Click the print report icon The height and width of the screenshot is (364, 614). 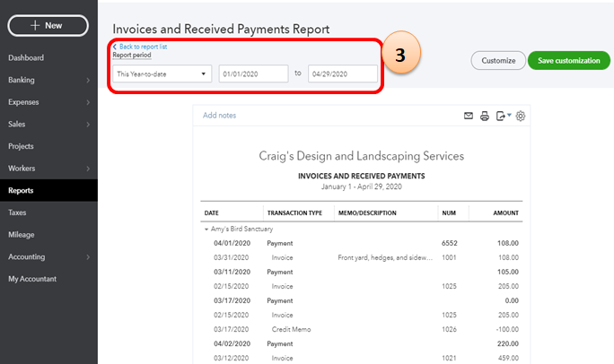(x=485, y=116)
